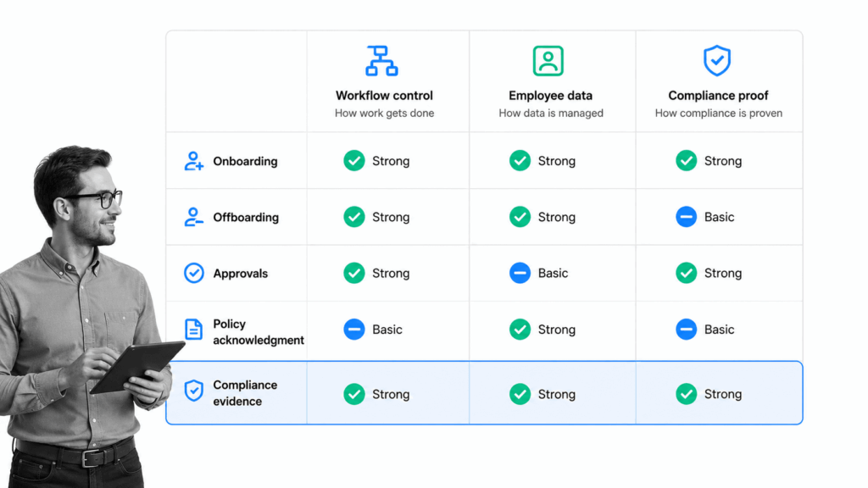868x488 pixels.
Task: Click green check in Offboarding Employee data cell
Action: 520,217
